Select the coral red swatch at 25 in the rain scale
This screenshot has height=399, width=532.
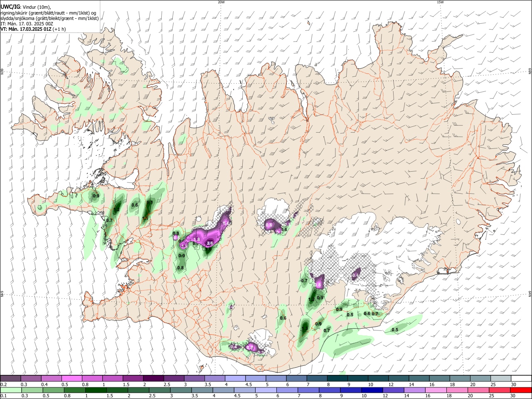coord(500,390)
